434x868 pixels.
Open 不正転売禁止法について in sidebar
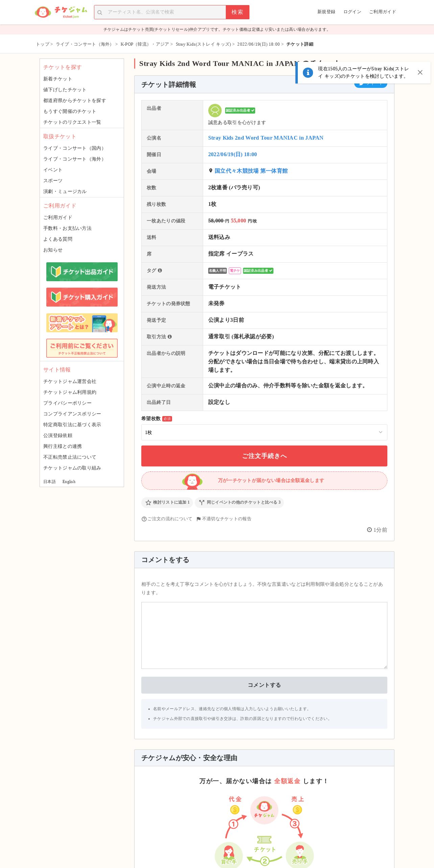coord(70,457)
